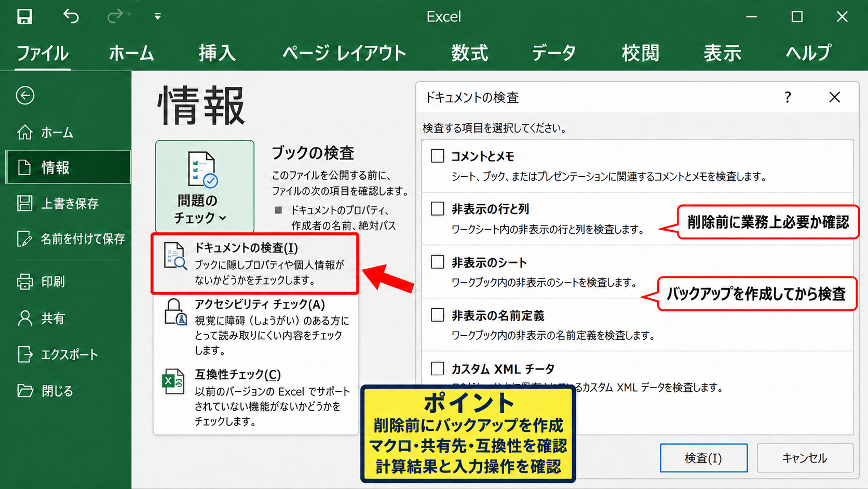This screenshot has height=489, width=868.
Task: Open the 校閲 ribbon tab
Action: coord(641,53)
